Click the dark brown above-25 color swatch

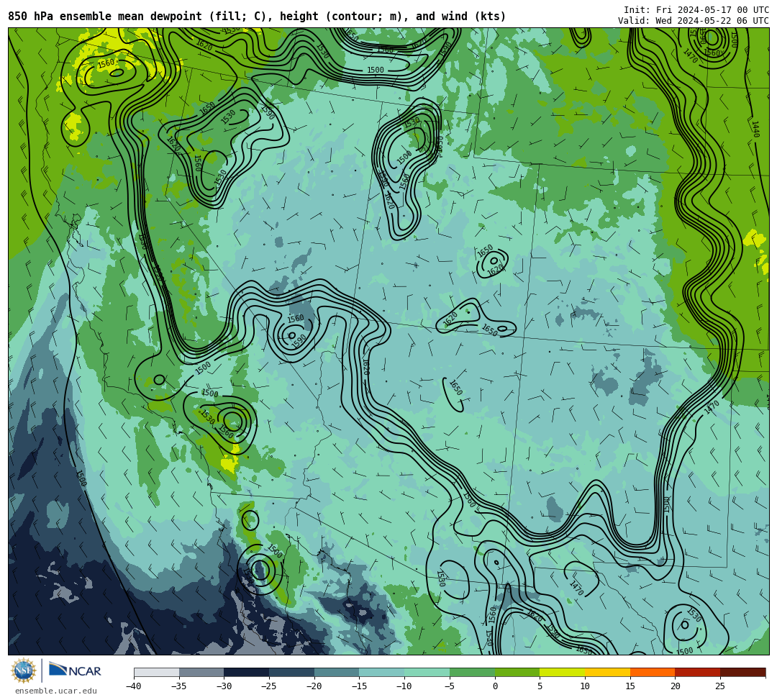click(x=742, y=672)
